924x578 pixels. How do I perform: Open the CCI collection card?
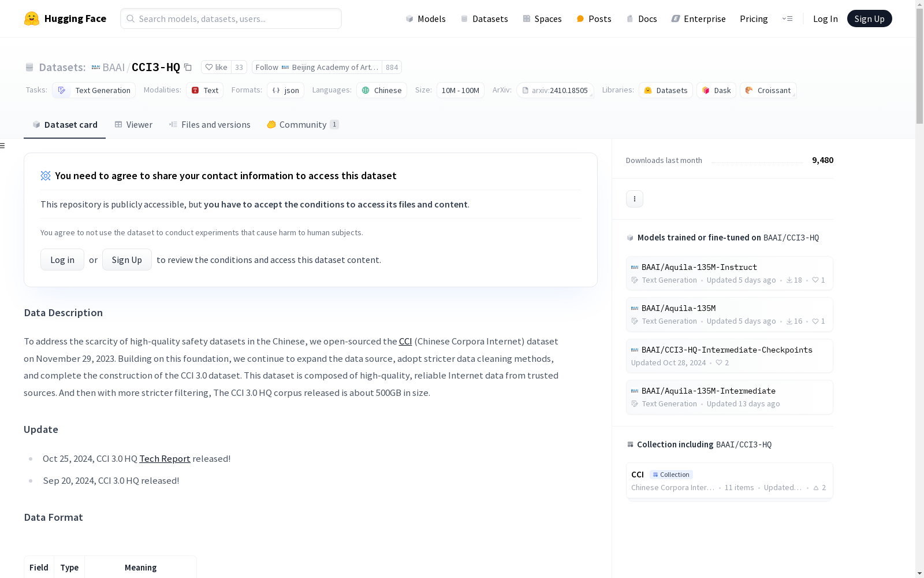pyautogui.click(x=729, y=480)
